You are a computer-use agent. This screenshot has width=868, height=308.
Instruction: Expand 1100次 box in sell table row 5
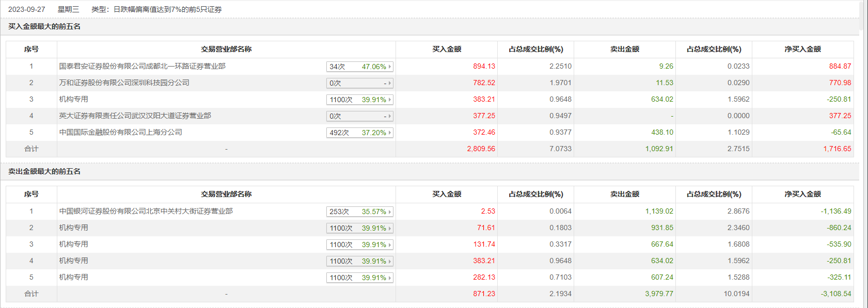click(359, 278)
